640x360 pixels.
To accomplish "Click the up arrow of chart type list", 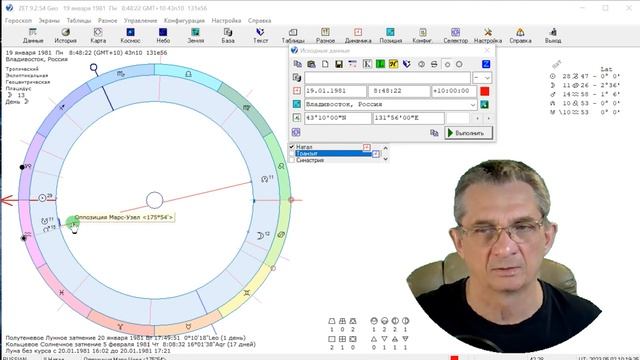I will [x=385, y=147].
